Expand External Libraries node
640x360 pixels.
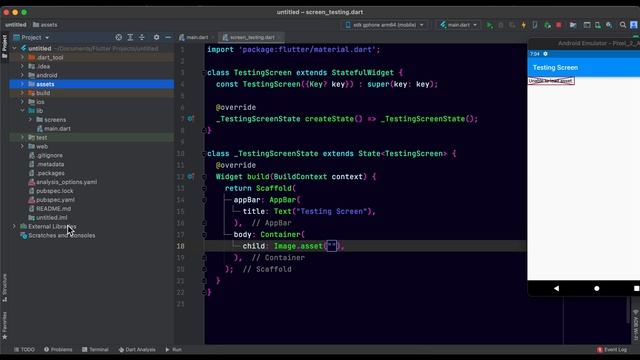point(14,226)
